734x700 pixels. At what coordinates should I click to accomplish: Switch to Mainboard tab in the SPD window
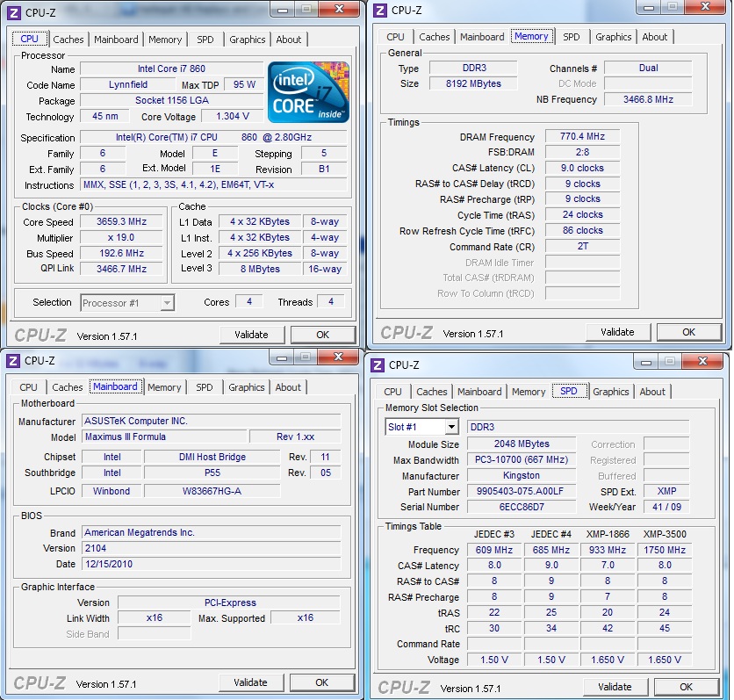tap(479, 392)
